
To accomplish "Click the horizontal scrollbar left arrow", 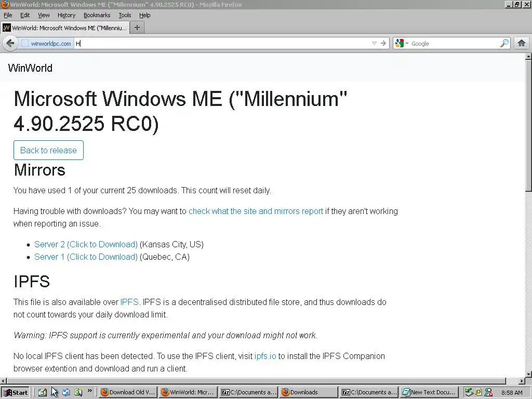I will click(3, 381).
